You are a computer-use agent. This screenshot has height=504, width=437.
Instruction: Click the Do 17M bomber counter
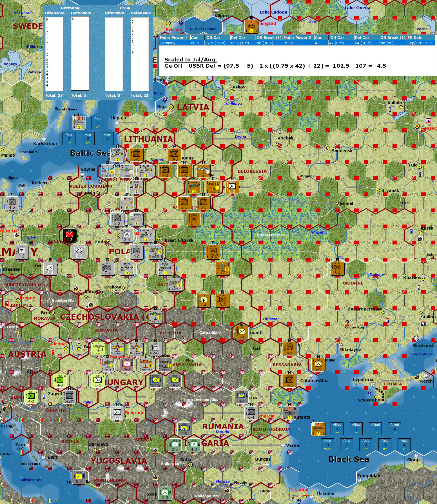point(156,316)
